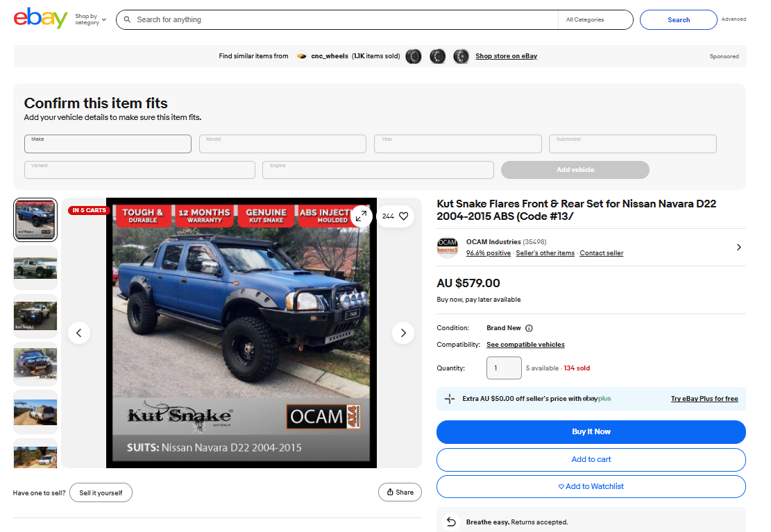Open See compatible vehicles link
This screenshot has width=771, height=532.
point(525,345)
